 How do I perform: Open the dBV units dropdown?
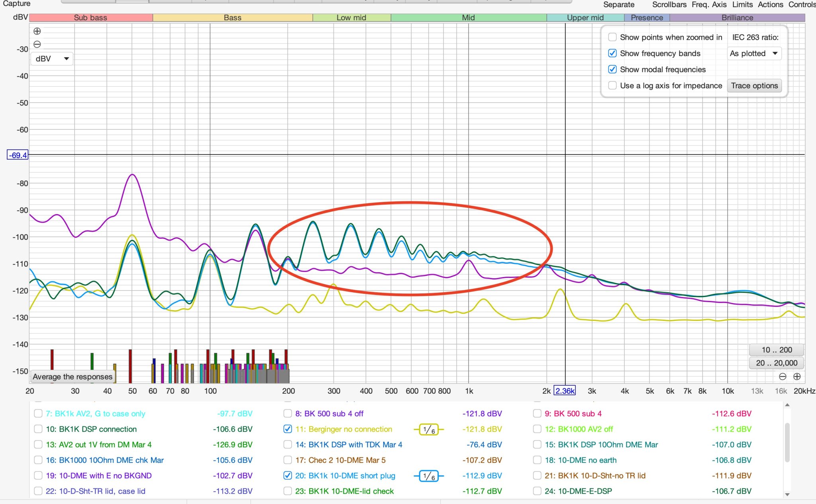point(52,59)
